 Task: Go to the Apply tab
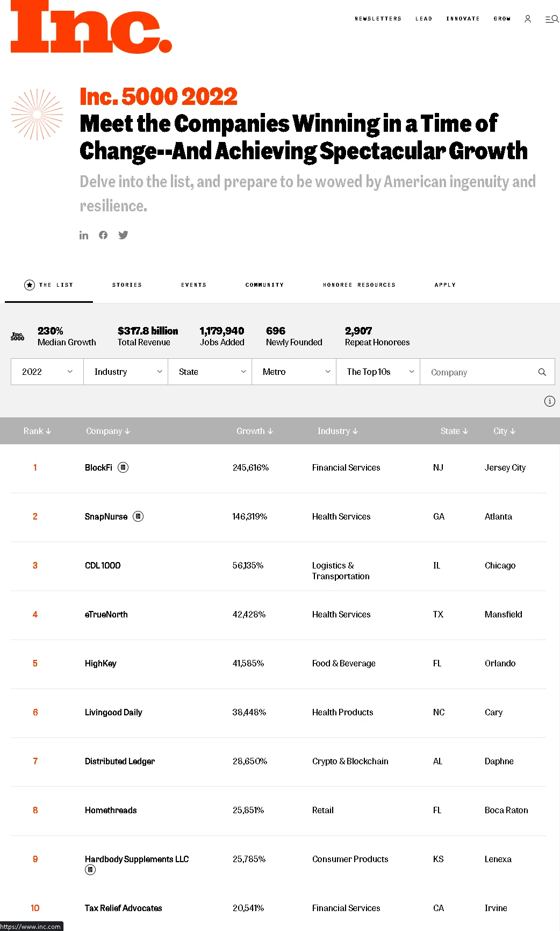point(445,285)
